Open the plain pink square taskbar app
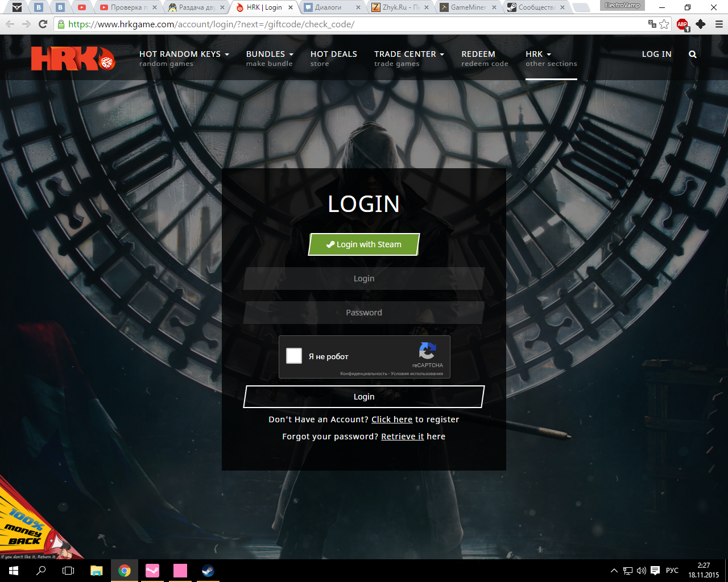 tap(180, 571)
